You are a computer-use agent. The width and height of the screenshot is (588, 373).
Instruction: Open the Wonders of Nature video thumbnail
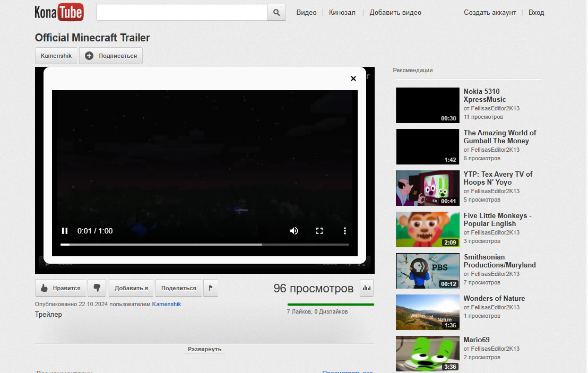(x=428, y=312)
